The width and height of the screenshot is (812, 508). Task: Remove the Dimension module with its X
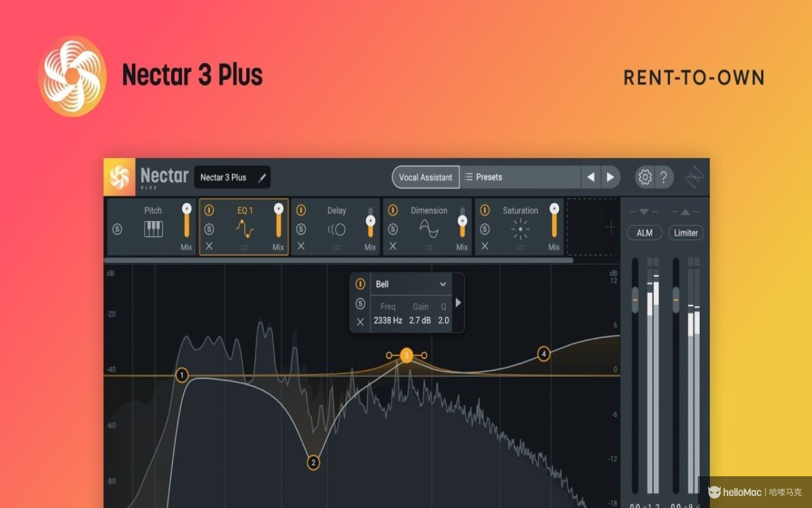pos(393,246)
